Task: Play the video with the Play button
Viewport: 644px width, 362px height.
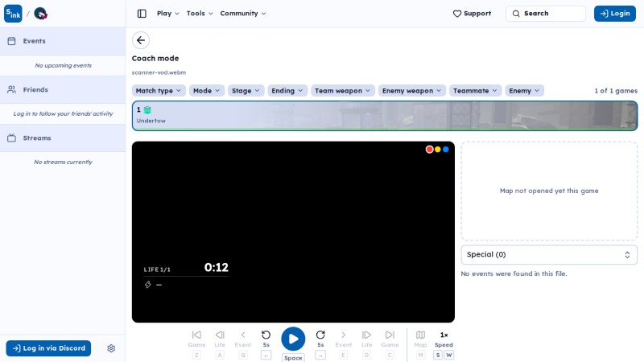Action: 293,339
